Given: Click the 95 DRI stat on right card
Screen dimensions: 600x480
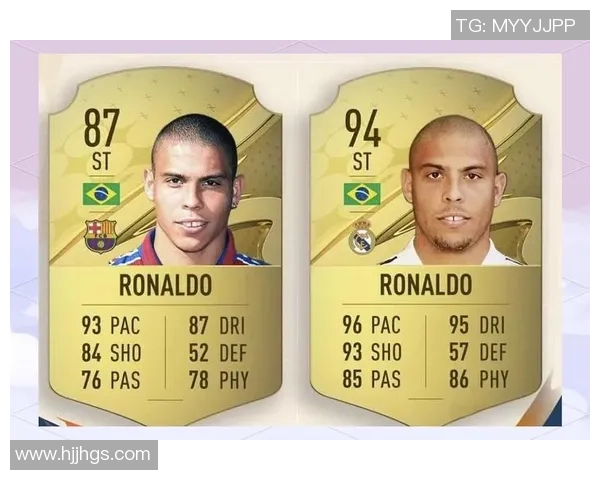Looking at the screenshot, I should pos(477,325).
